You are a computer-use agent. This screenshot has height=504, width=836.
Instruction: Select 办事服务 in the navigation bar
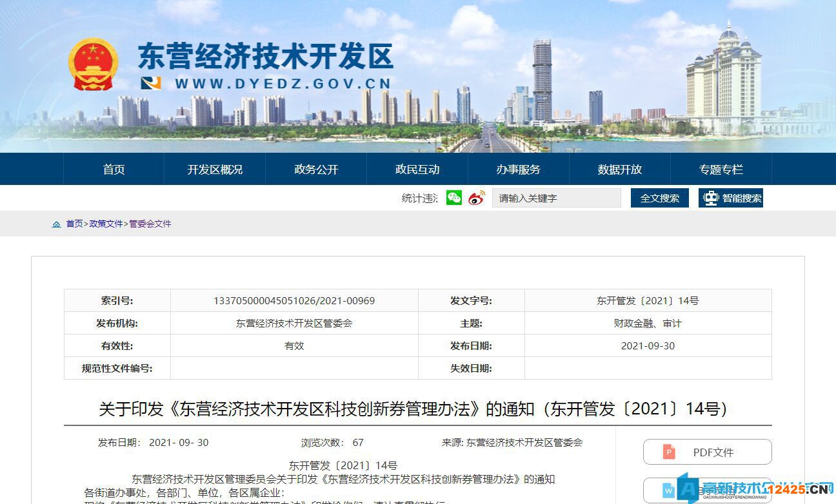[x=518, y=169]
